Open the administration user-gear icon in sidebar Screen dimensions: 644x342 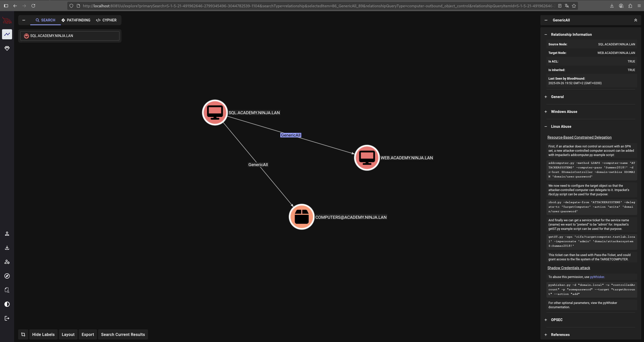coord(7,262)
